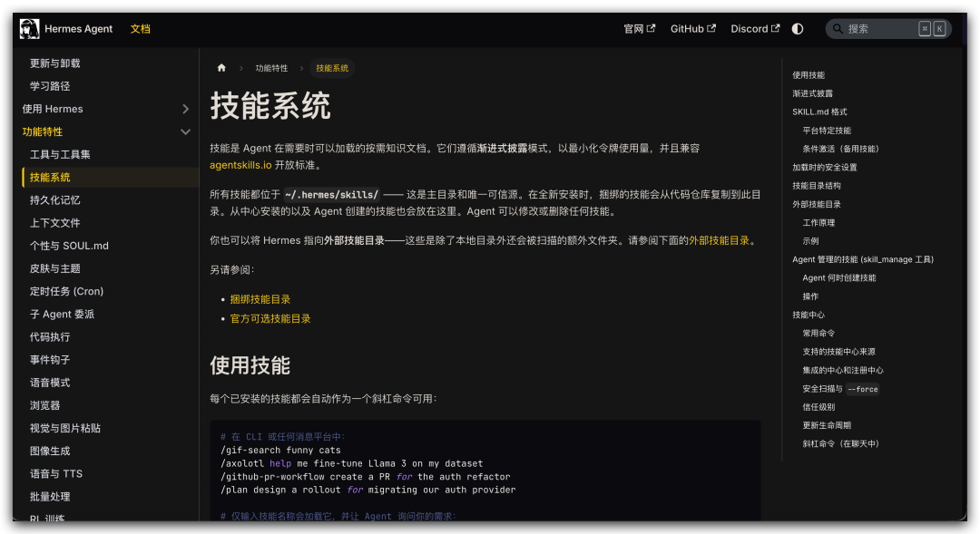Click the external-link icon next to GitHub

(x=711, y=28)
